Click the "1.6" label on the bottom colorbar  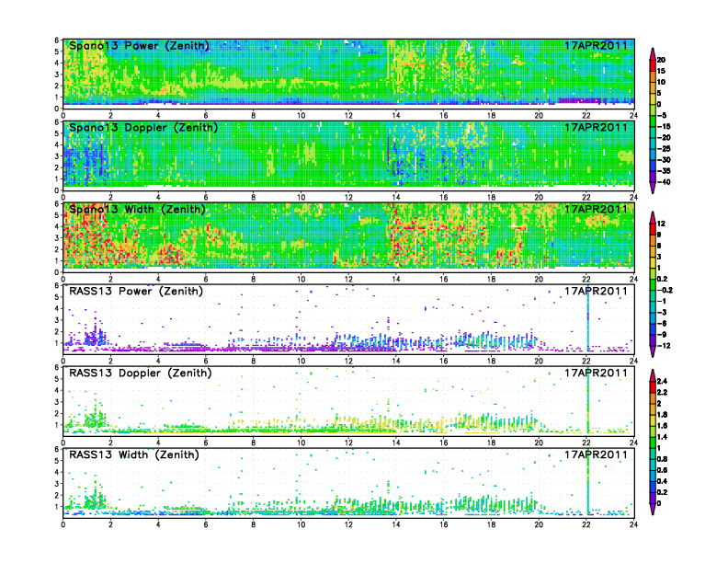click(x=663, y=426)
